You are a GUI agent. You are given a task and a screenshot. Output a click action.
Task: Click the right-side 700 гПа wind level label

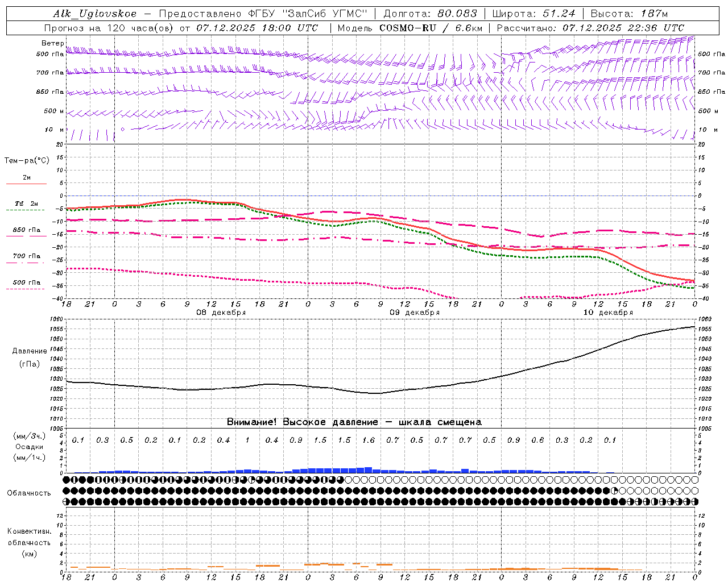[712, 73]
